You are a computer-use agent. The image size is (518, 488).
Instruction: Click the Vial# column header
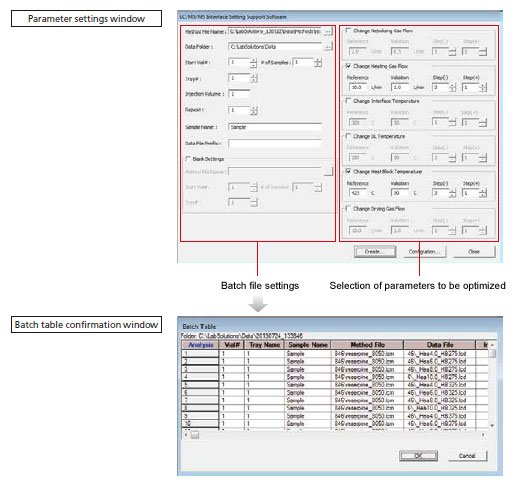(x=232, y=345)
